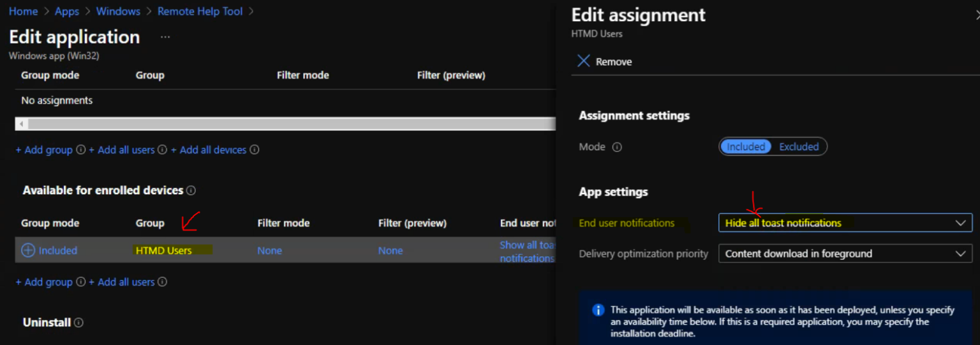Viewport: 980px width, 345px height.
Task: Open Windows breadcrumb link
Action: (x=118, y=11)
